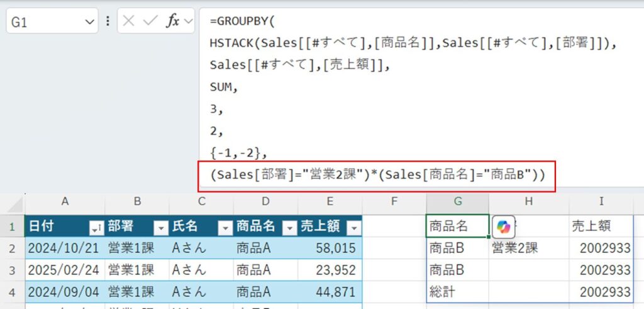
Task: Click the Sales[[#すべて],[売上額]] formula line
Action: (x=299, y=65)
